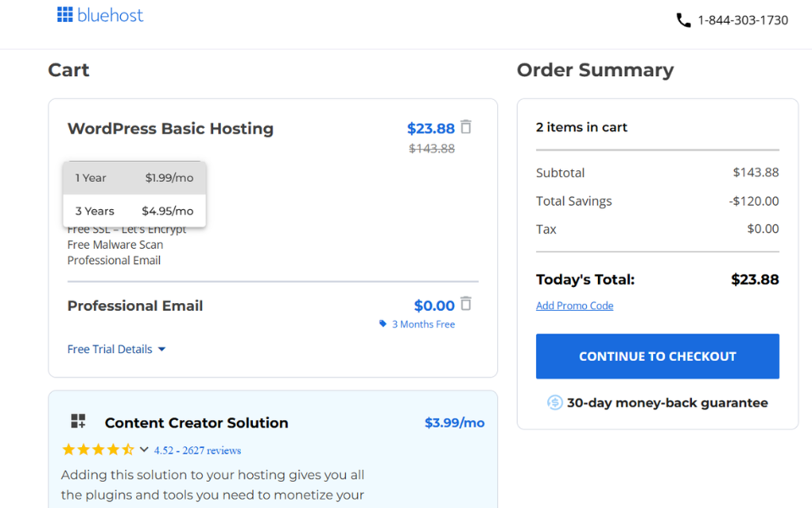
Task: Click the Bluehost logo grid icon
Action: point(64,14)
